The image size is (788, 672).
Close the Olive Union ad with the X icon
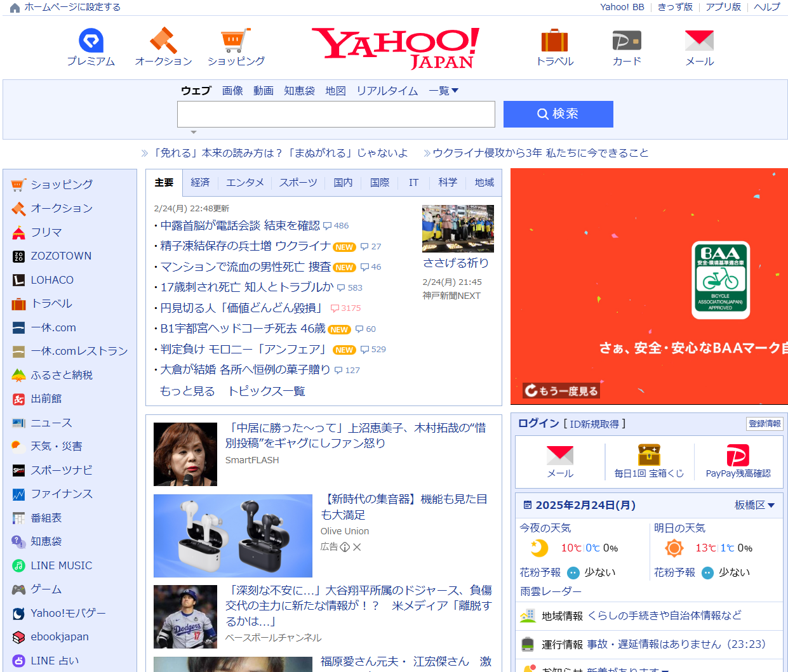point(357,547)
